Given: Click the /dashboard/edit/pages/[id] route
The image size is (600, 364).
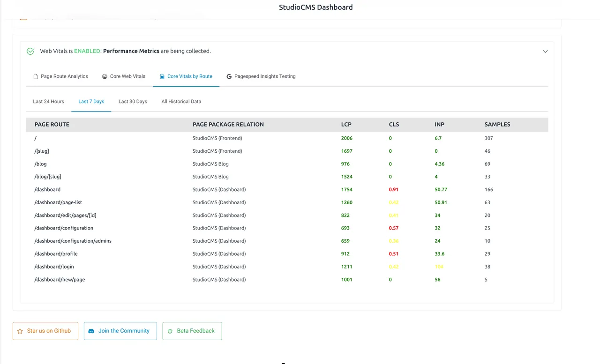Looking at the screenshot, I should coord(66,215).
